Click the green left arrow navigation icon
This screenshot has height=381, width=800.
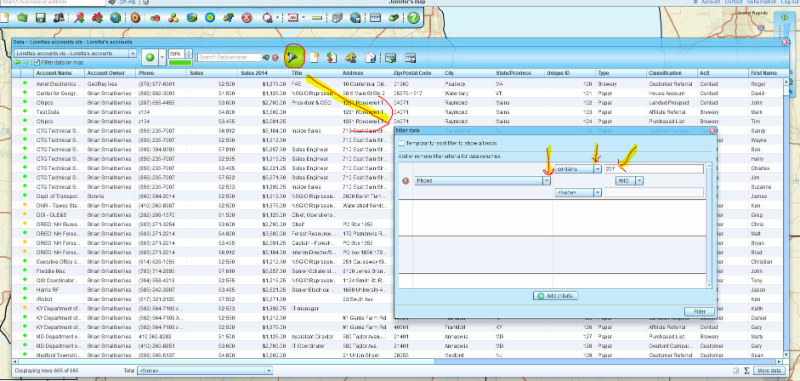[17, 62]
